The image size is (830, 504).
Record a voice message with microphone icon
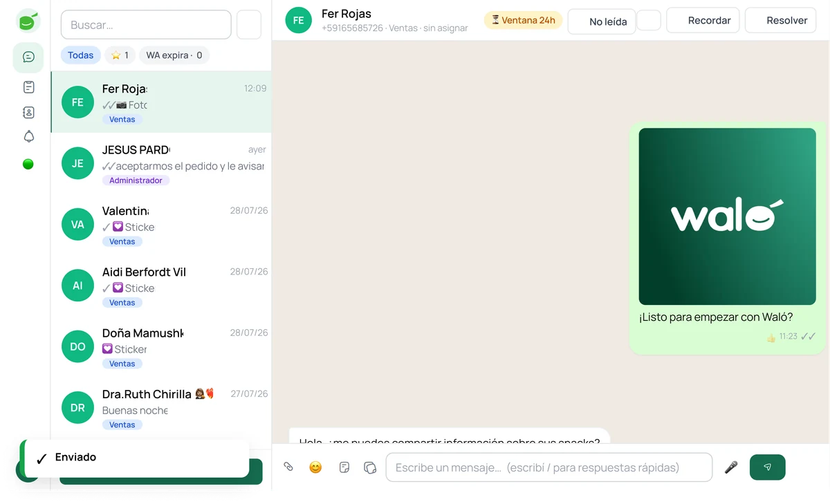tap(731, 467)
